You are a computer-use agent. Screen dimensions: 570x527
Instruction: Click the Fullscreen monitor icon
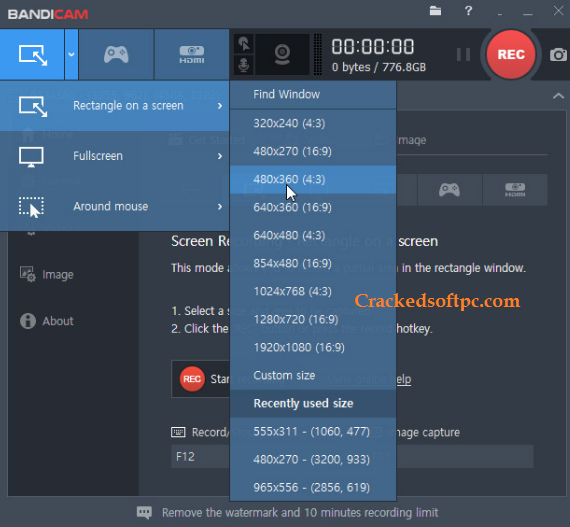(x=31, y=157)
